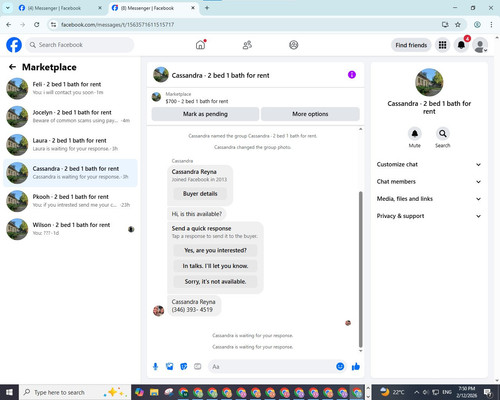Show hidden system tray icons chevron
Screen dimensions: 500x400
coord(417,392)
